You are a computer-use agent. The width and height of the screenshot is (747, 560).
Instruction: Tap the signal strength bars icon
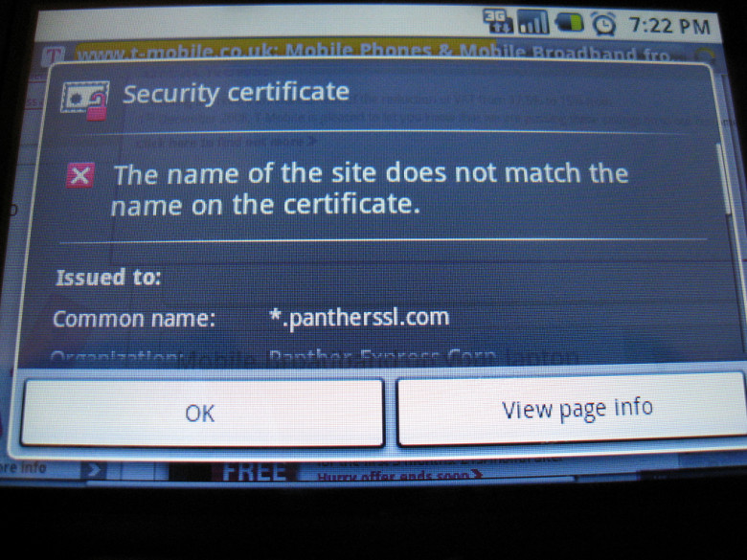pos(533,22)
